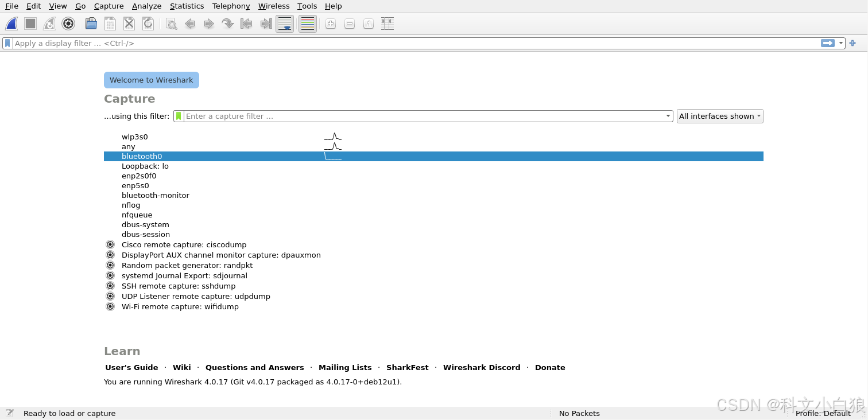The height and width of the screenshot is (420, 868).
Task: Start capturing packets with shark fin icon
Action: point(11,24)
